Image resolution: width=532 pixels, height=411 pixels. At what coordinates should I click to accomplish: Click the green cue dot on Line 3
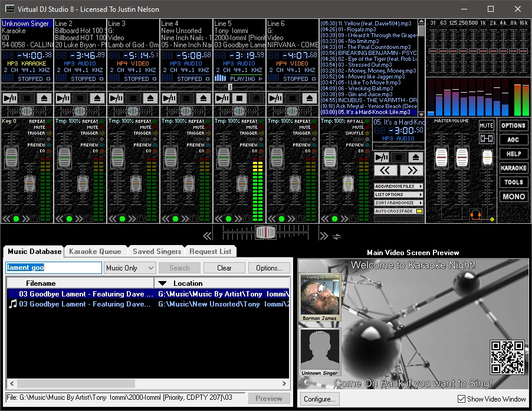click(122, 218)
